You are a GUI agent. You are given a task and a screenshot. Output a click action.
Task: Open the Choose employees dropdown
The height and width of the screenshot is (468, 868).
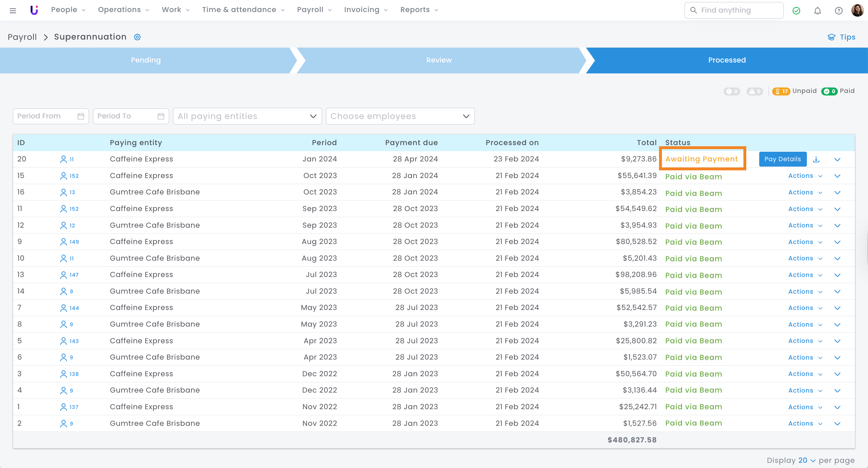click(400, 116)
